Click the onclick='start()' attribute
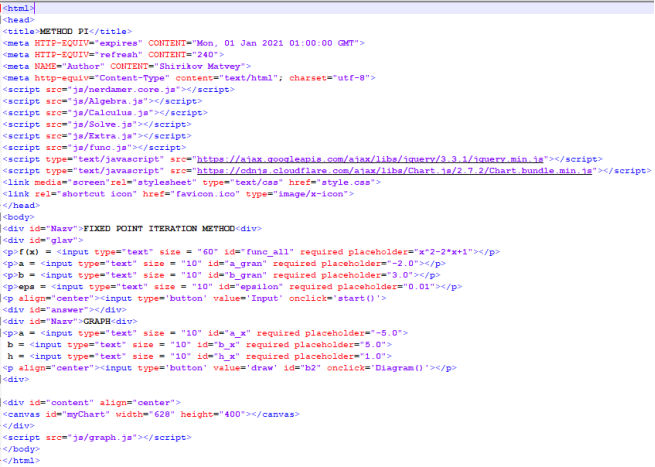655x467 pixels. pos(335,299)
